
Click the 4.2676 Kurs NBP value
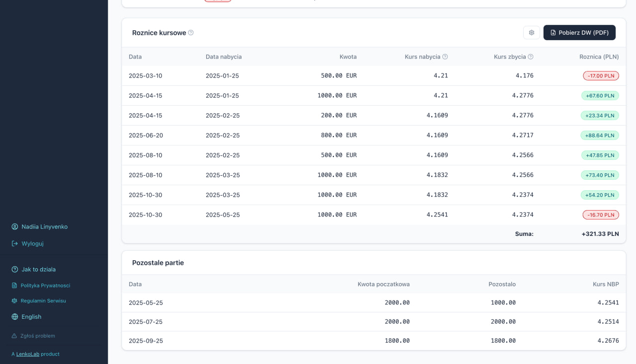[x=608, y=341]
